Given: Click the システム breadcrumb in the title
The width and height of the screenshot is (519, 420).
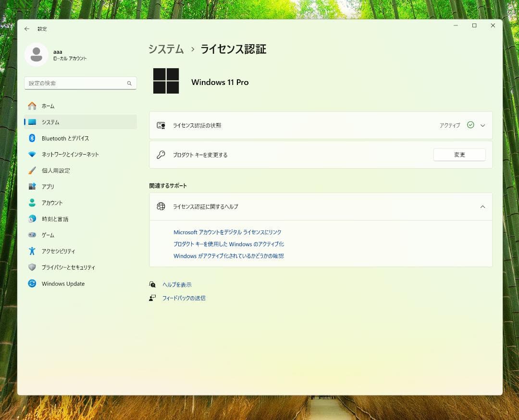Looking at the screenshot, I should [166, 49].
